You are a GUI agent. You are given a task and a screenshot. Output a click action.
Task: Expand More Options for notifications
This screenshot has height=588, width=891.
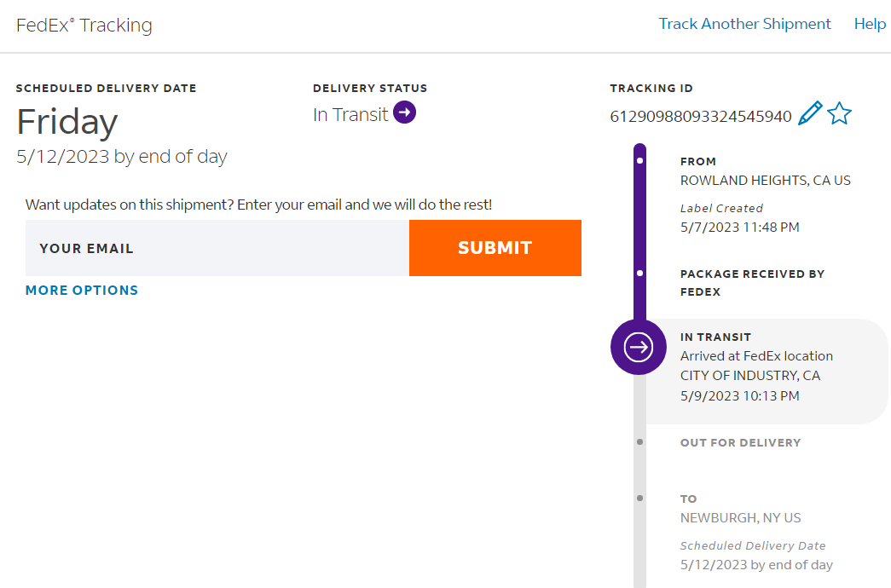click(82, 291)
